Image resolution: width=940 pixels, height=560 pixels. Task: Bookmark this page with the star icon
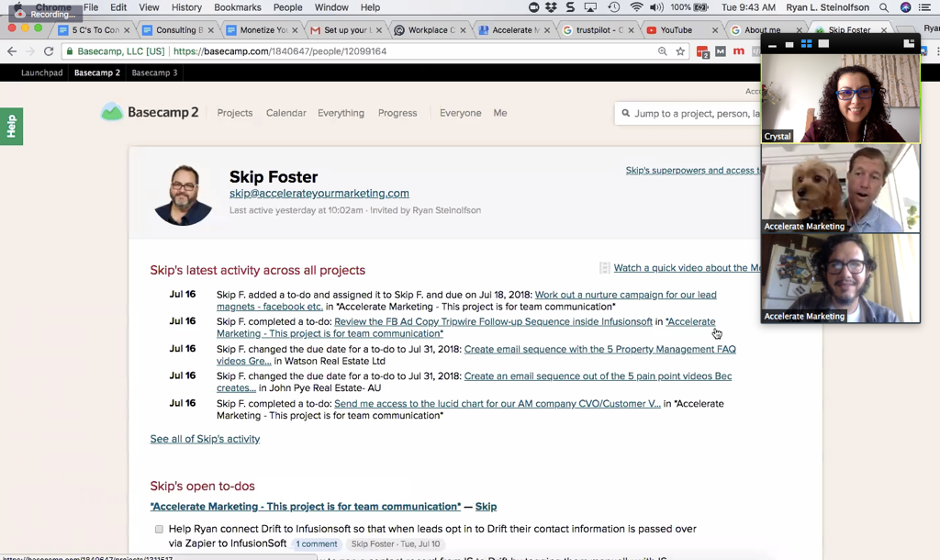(x=680, y=51)
